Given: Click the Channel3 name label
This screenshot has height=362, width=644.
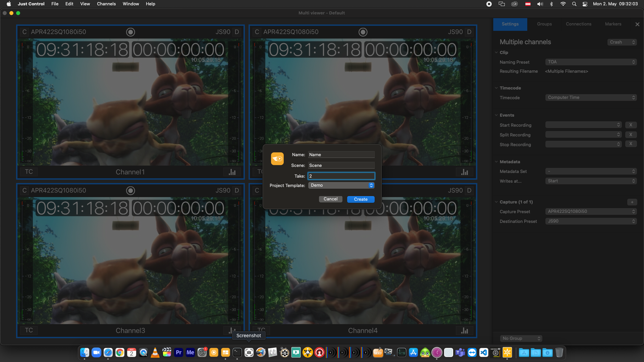Looking at the screenshot, I should 130,330.
